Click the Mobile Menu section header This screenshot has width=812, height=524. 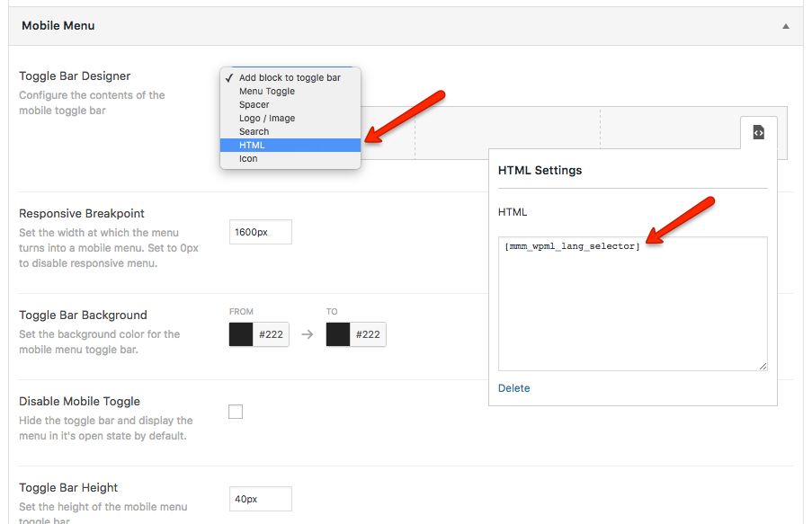(58, 26)
